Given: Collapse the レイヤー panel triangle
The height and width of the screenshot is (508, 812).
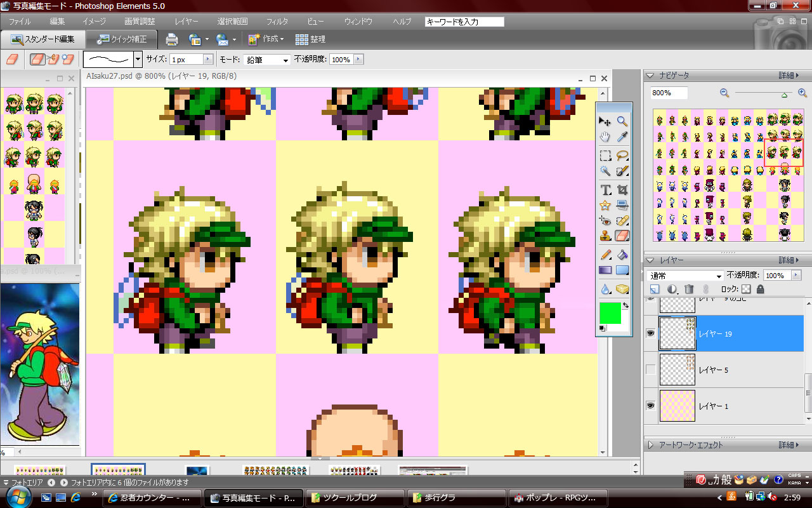Looking at the screenshot, I should pyautogui.click(x=650, y=260).
